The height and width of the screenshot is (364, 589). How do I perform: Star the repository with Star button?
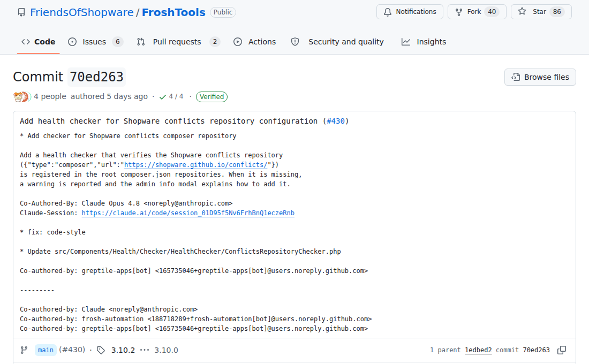click(541, 12)
